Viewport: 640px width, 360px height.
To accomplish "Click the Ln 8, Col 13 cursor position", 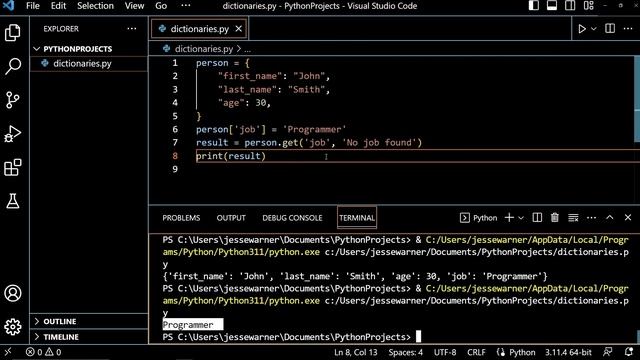I will 356,352.
